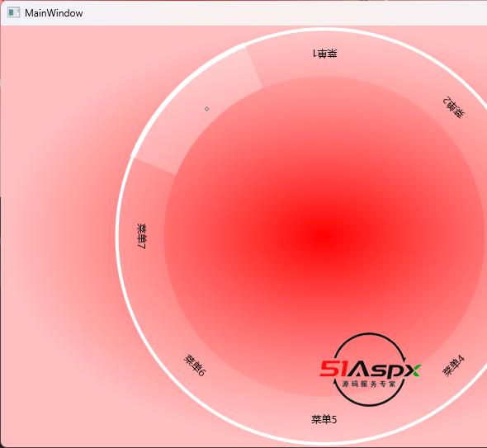Click the 菜单5 item at the bottom

pyautogui.click(x=324, y=419)
